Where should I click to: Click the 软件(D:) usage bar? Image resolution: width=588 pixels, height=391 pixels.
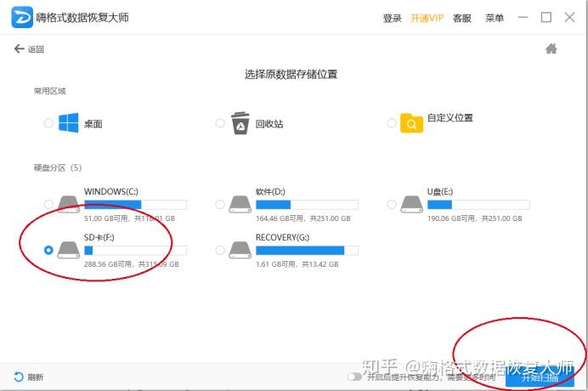pyautogui.click(x=307, y=205)
